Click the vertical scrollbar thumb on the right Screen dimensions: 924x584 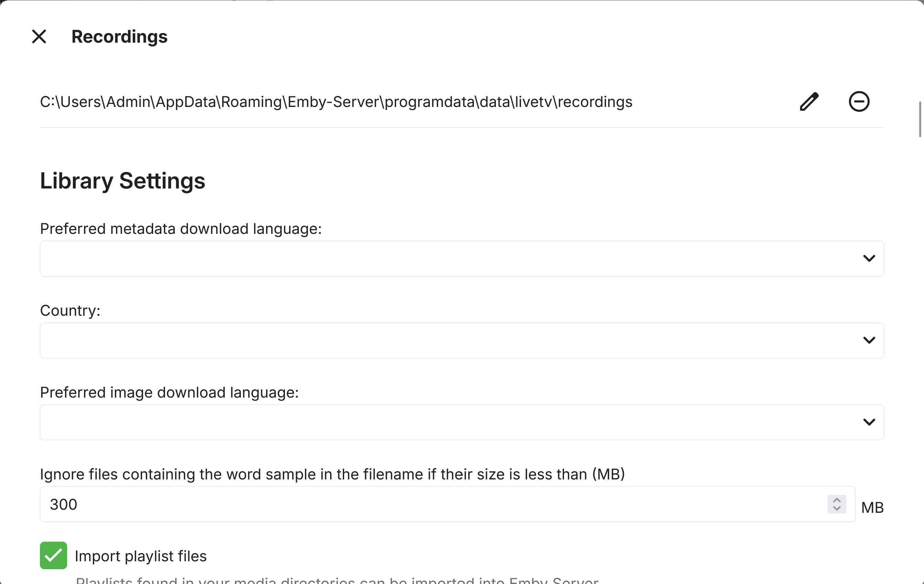tap(920, 119)
